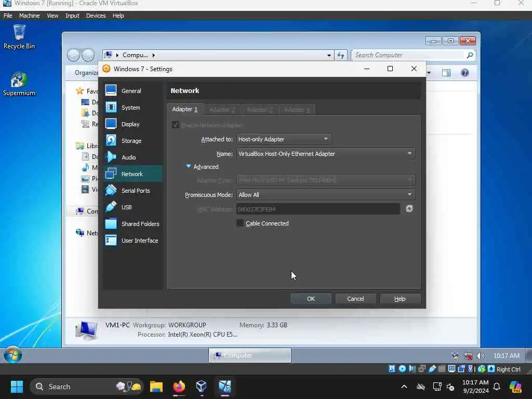Show hidden icons chevron in host tray
The height and width of the screenshot is (399, 532).
coord(404,387)
